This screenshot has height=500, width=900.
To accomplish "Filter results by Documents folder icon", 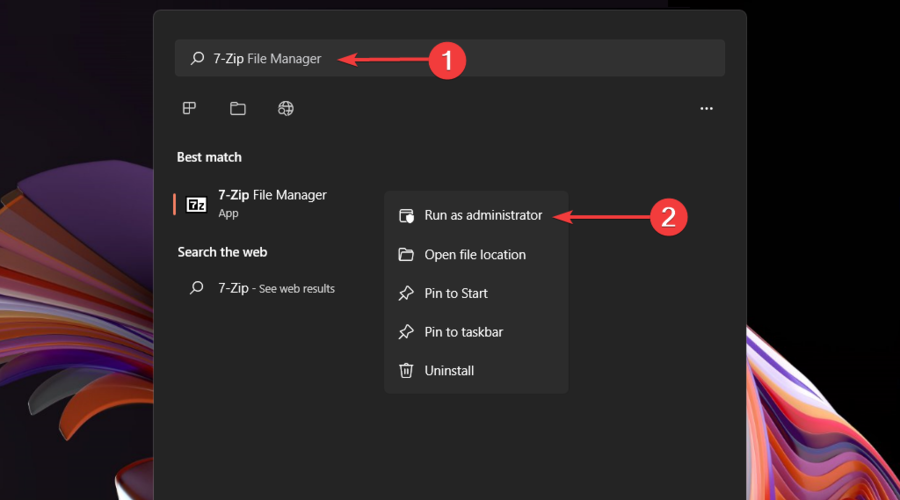I will [237, 108].
